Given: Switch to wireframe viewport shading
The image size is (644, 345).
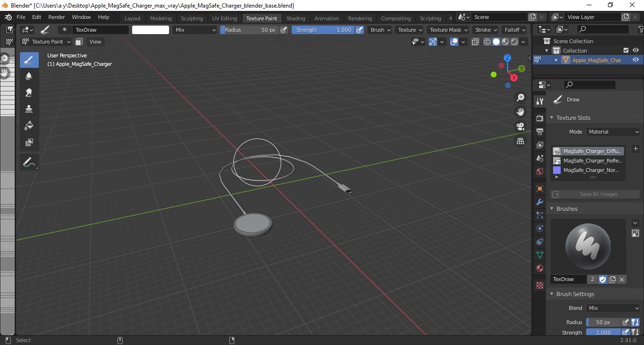Looking at the screenshot, I should pos(487,42).
